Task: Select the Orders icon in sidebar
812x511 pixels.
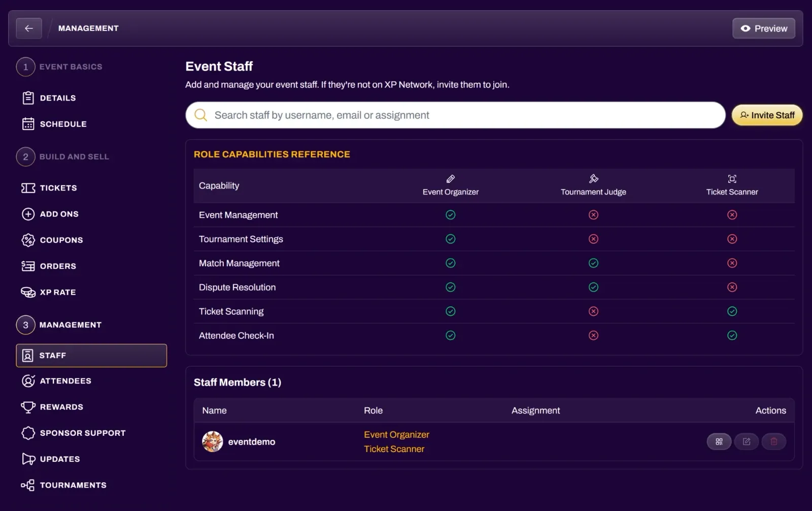Action: point(28,266)
